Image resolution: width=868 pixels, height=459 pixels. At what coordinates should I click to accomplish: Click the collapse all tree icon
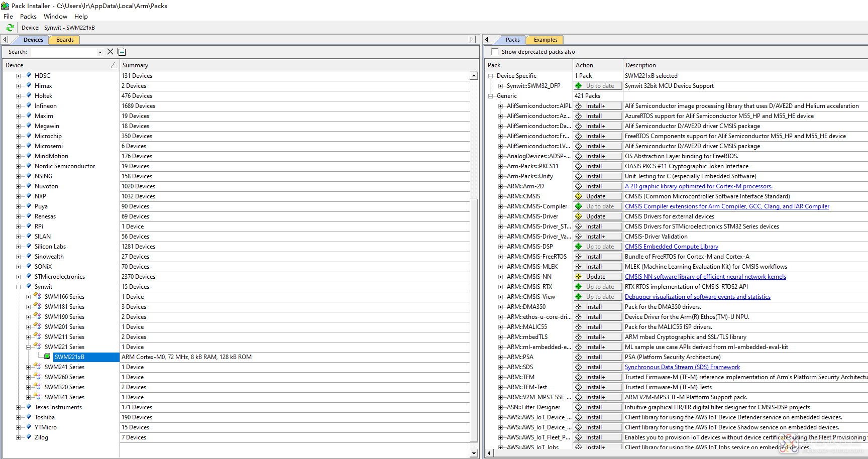pyautogui.click(x=122, y=52)
